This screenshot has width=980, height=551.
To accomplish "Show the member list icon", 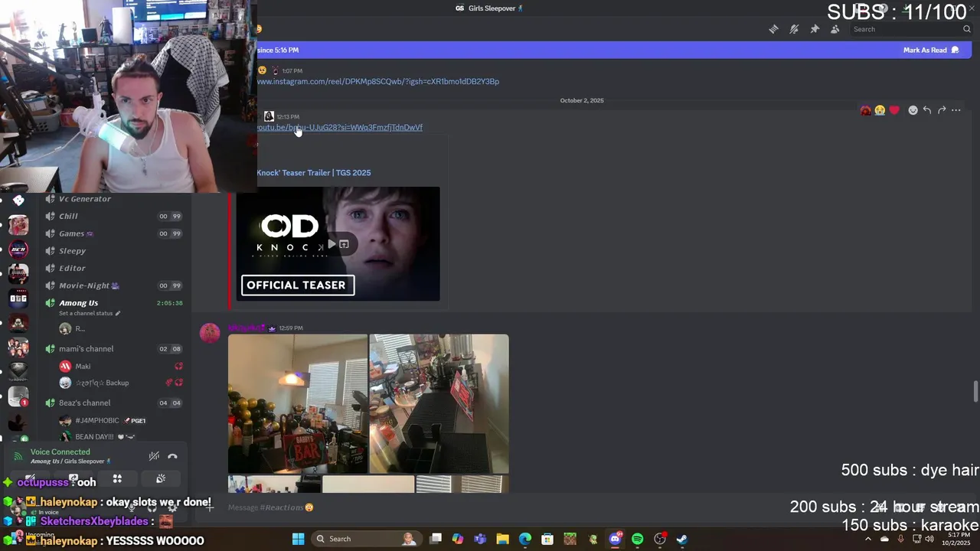I will tap(835, 29).
